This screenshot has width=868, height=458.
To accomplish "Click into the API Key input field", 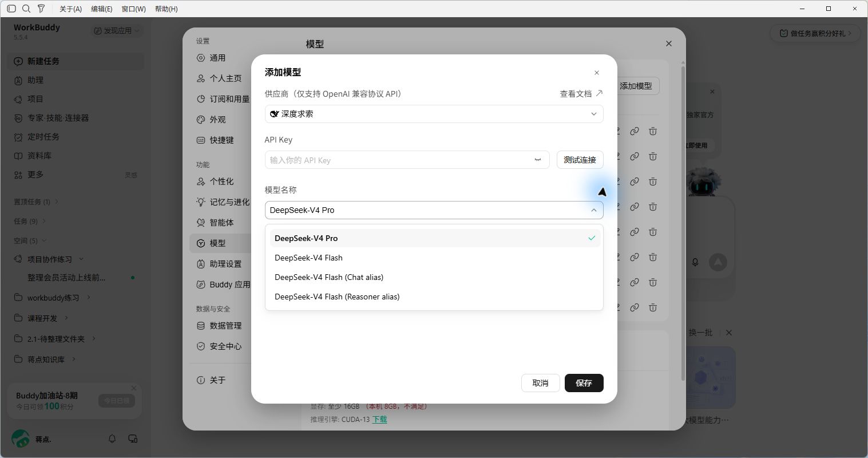I will tap(407, 160).
